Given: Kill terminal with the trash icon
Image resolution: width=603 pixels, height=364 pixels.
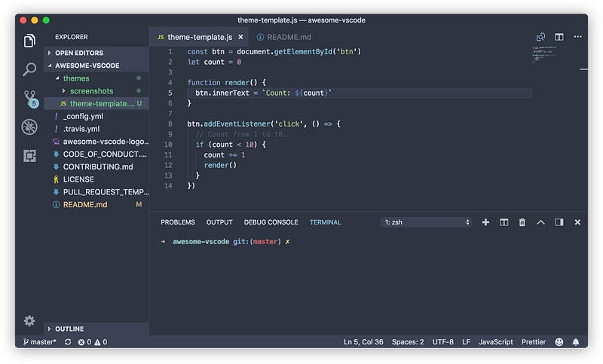Looking at the screenshot, I should coord(522,222).
